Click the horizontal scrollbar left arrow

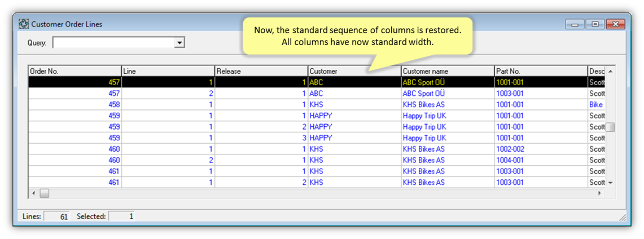tap(34, 193)
